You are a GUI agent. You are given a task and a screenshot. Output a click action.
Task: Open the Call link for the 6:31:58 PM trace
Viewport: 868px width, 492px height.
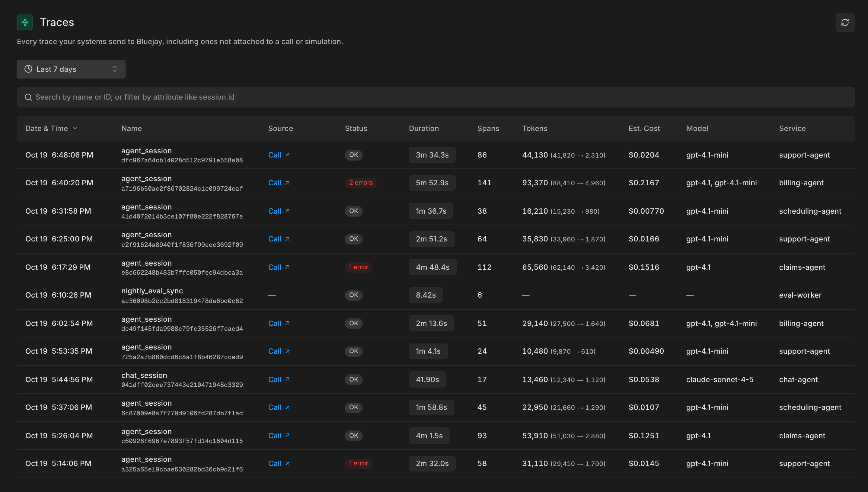click(x=279, y=211)
